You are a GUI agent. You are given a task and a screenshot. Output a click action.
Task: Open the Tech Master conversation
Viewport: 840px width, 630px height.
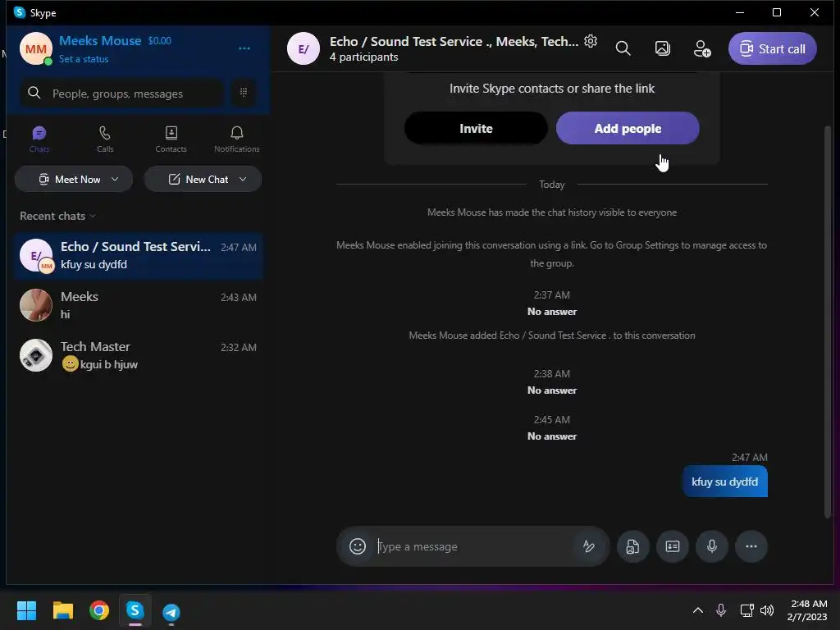pos(138,355)
